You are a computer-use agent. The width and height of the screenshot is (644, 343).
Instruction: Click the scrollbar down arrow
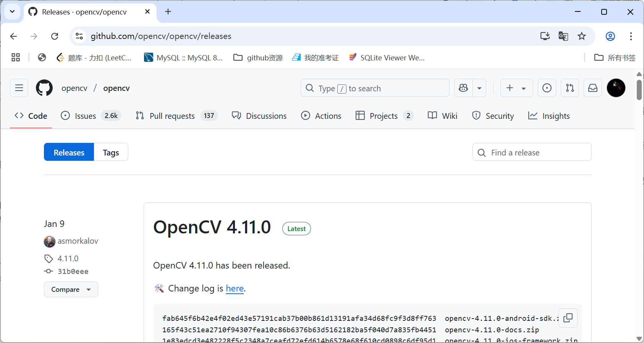639,338
